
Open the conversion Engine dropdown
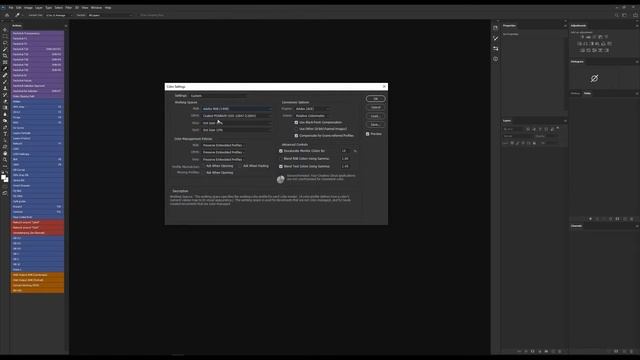312,109
